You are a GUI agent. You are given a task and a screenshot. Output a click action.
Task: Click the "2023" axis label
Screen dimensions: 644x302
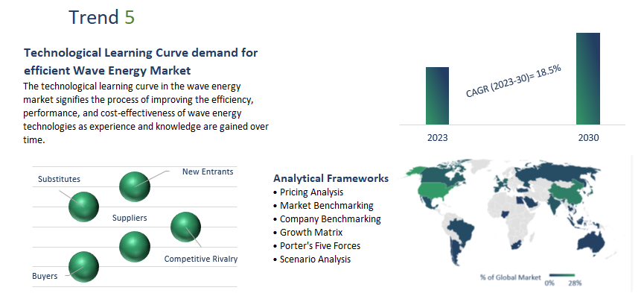[x=438, y=138]
